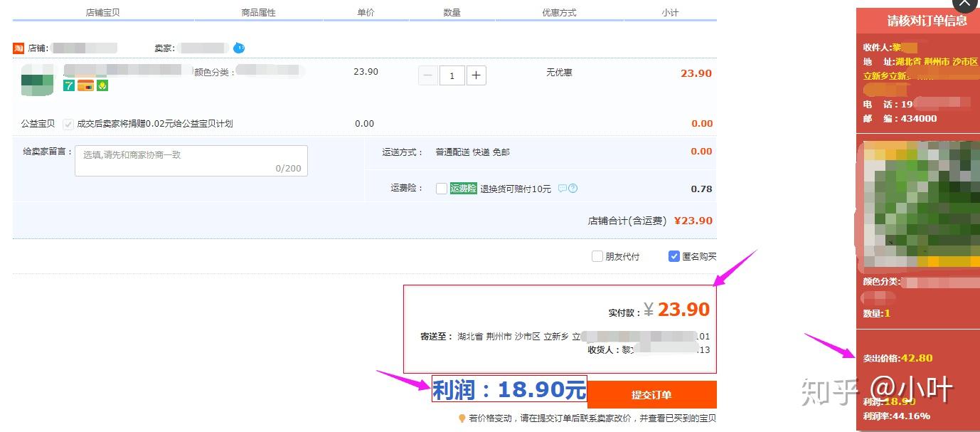
Task: Disable the 匿名购买 anonymous purchase checkbox
Action: (674, 256)
